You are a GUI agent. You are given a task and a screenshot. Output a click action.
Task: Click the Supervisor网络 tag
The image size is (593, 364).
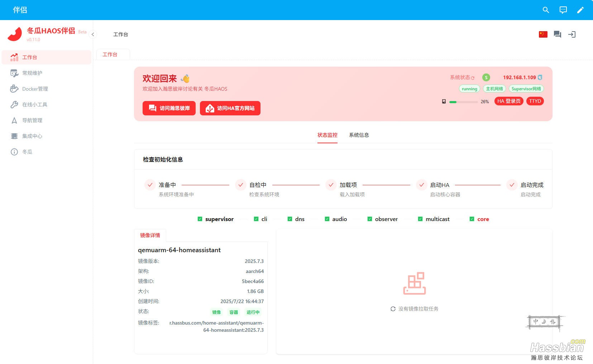[x=526, y=89]
